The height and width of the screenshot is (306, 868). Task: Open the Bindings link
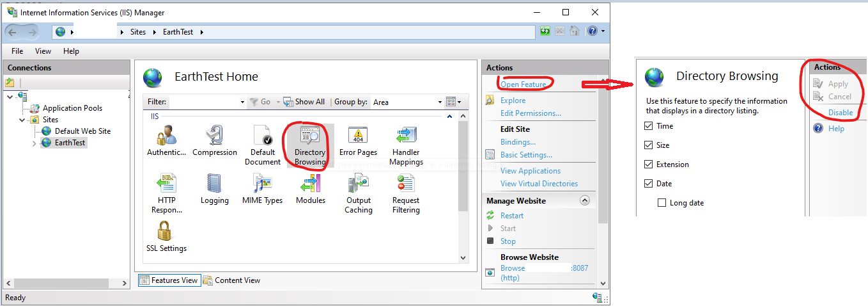coord(518,141)
